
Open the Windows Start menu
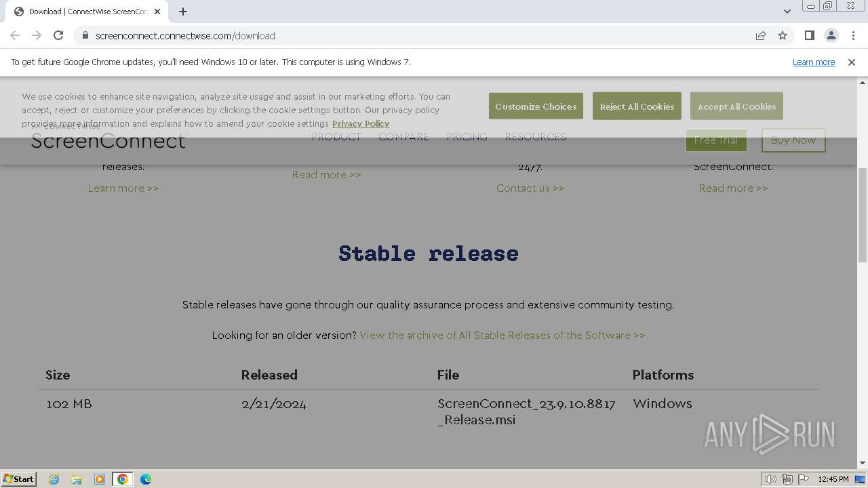click(19, 479)
